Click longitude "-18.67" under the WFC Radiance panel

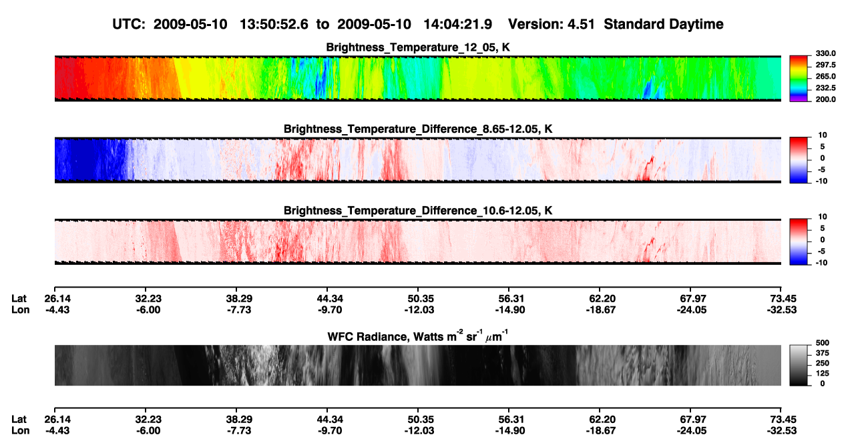coord(601,430)
